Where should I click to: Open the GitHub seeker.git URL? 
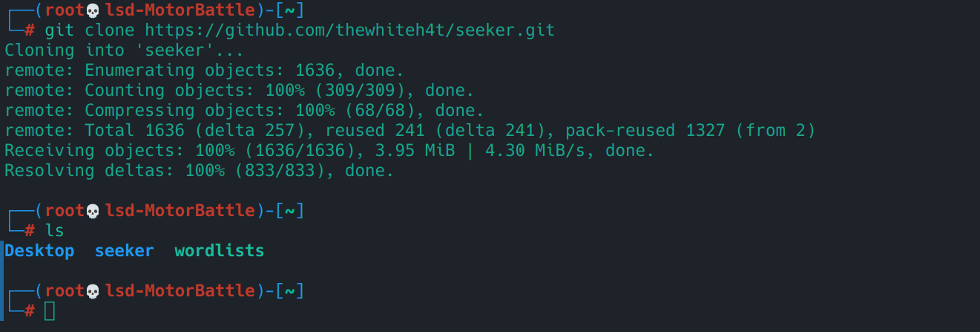pos(349,30)
